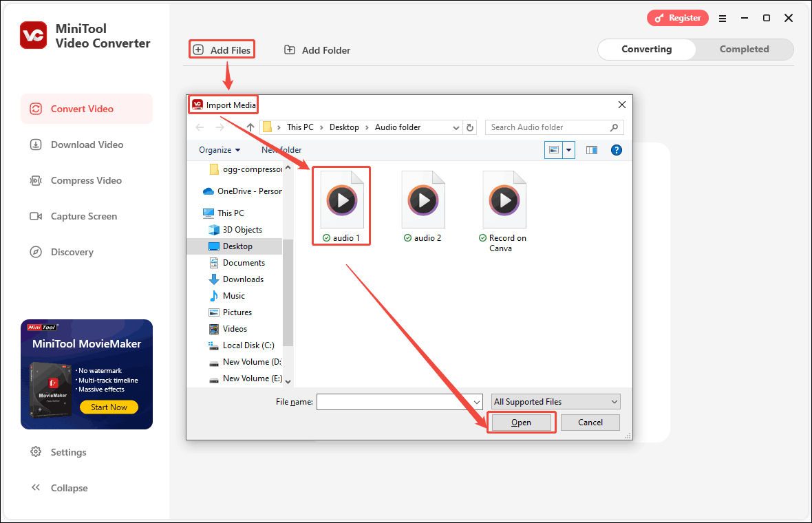
Task: Select Documents in the navigation tree
Action: tap(237, 263)
